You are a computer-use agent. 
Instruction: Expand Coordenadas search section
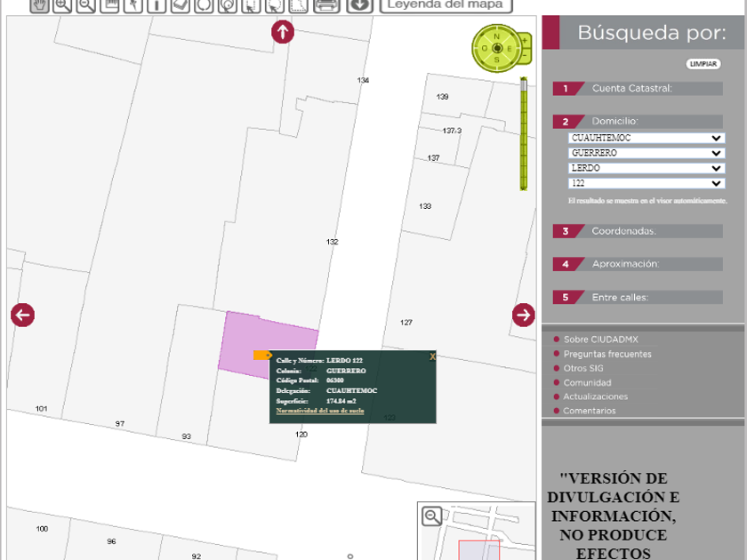(x=638, y=231)
